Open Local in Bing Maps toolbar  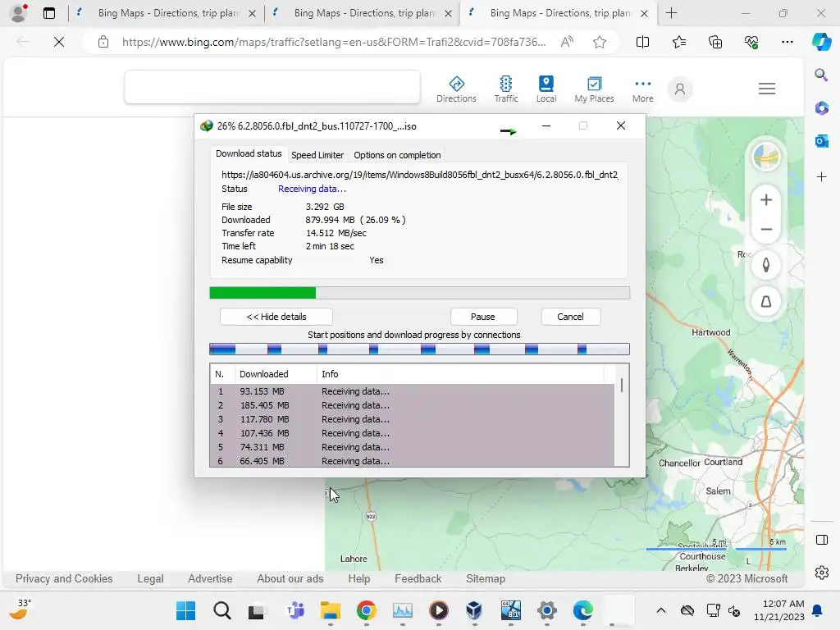546,89
